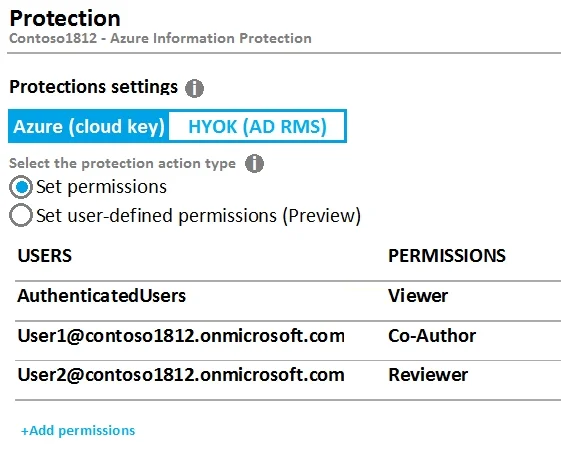Open the +Add permissions link
This screenshot has width=561, height=449.
click(x=78, y=430)
